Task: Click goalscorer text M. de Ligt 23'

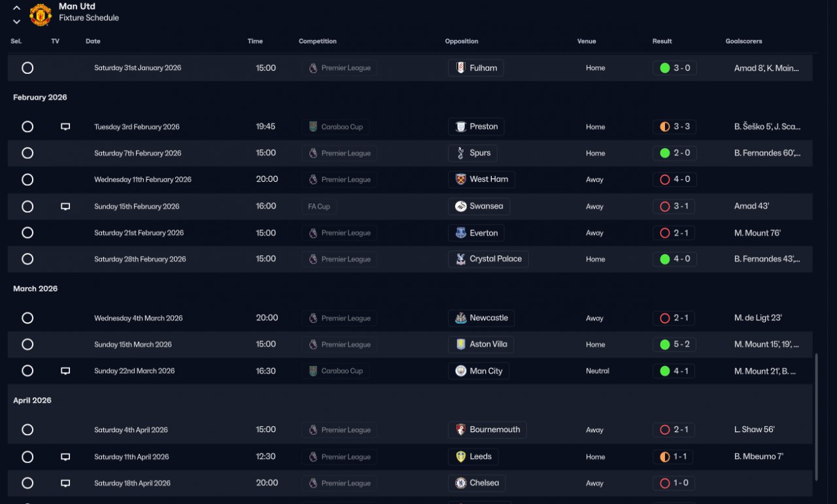Action: pos(758,318)
